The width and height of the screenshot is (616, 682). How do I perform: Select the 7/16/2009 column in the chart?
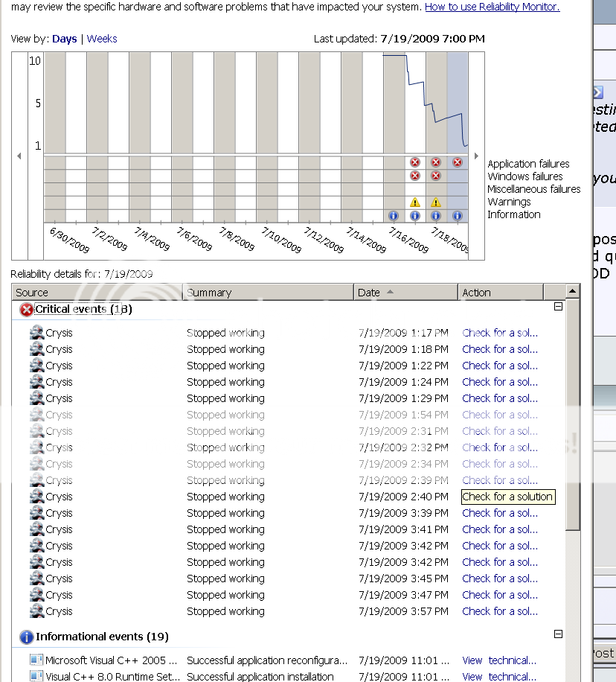(394, 137)
